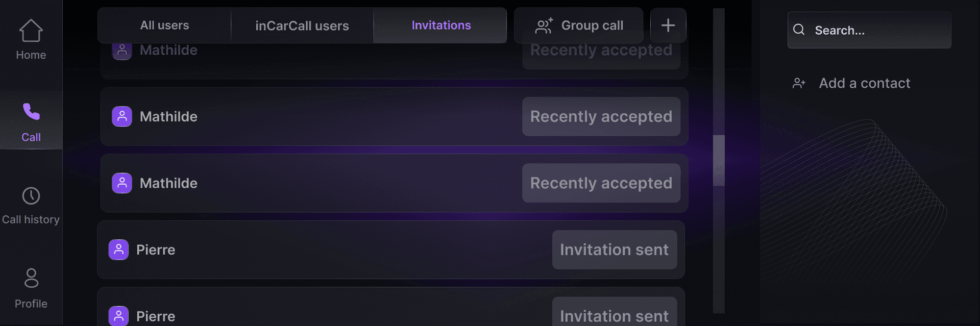Switch to the All users tab

(164, 26)
